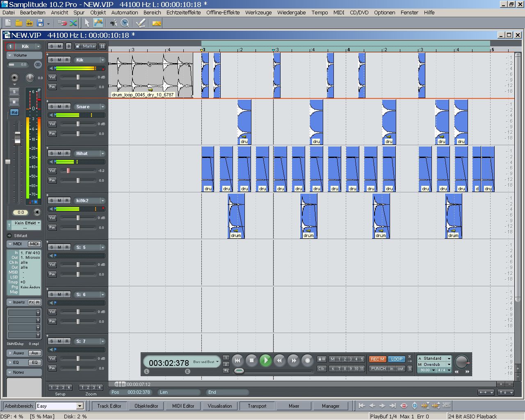Open the Bars and Beat format dropdown
This screenshot has width=525, height=420.
point(217,362)
